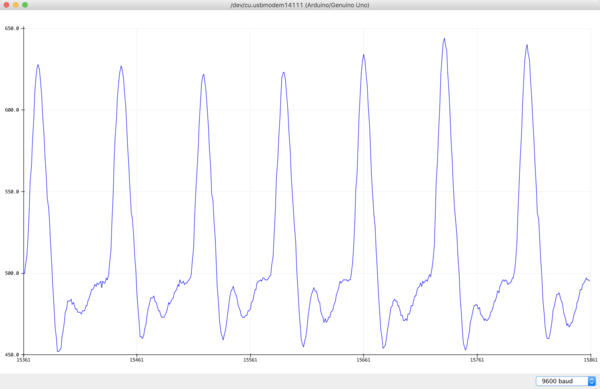Click the 600.0 y-axis label
This screenshot has width=600, height=389.
[11, 110]
